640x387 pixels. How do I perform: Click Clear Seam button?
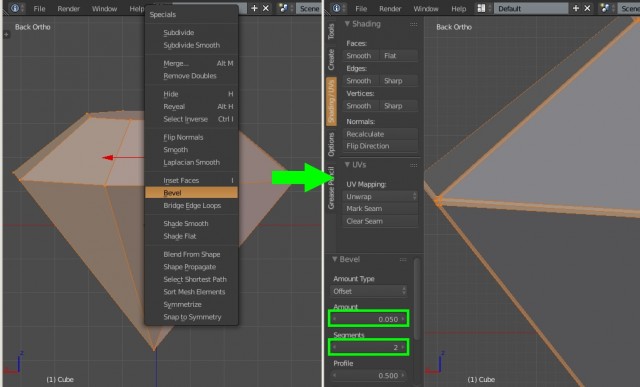[x=380, y=221]
